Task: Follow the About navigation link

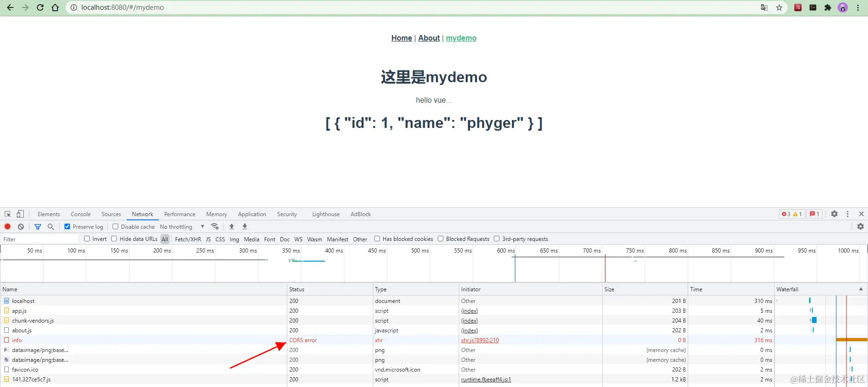Action: click(429, 38)
